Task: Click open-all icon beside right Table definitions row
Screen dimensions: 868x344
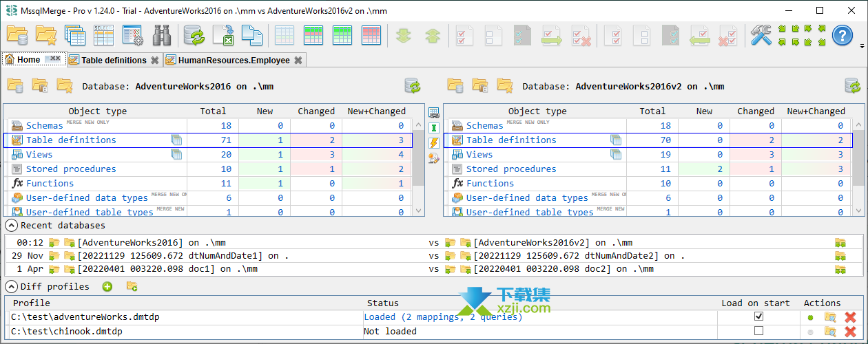Action: click(x=617, y=140)
